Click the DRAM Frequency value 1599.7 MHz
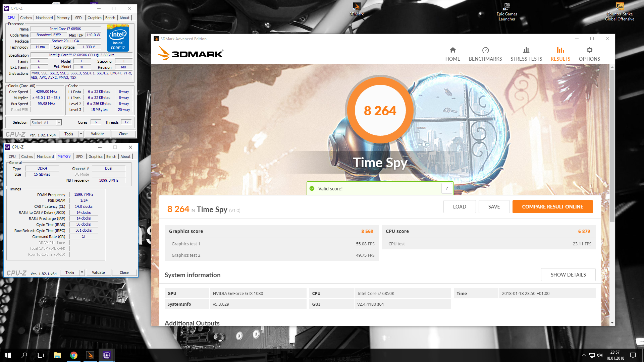The image size is (644, 362). [x=84, y=194]
